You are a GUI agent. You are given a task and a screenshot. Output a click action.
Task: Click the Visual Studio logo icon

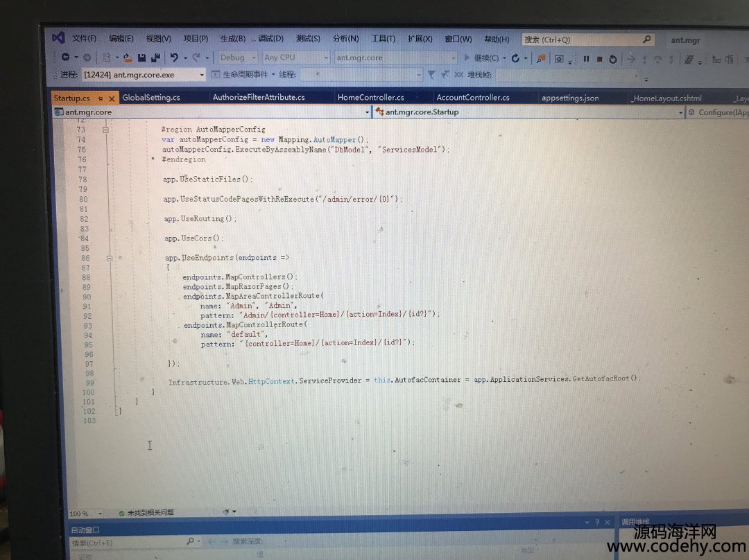pos(58,37)
